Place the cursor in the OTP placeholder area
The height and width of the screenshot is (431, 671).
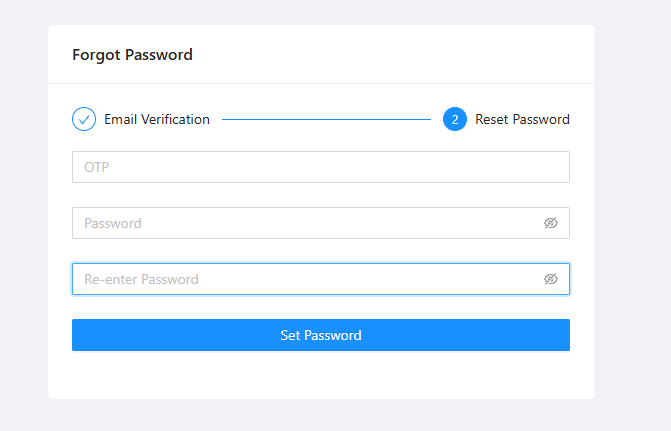(x=321, y=167)
